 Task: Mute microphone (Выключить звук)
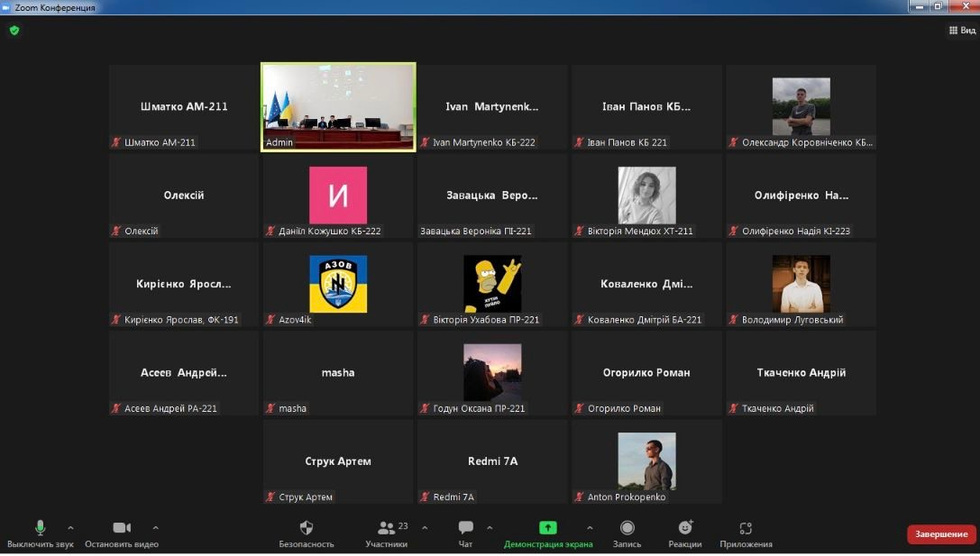click(40, 529)
